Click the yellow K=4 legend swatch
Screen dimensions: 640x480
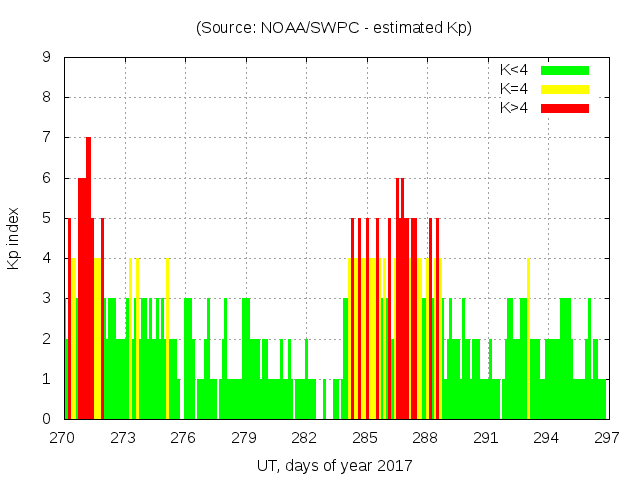[565, 89]
